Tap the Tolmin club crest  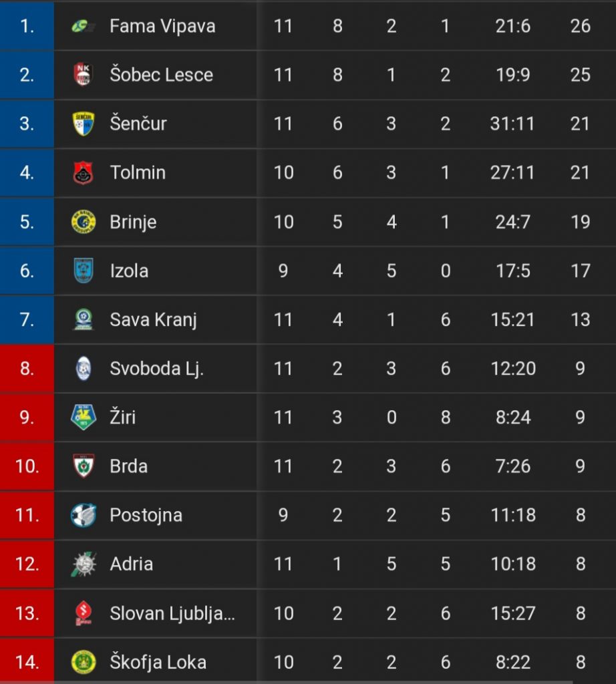[83, 173]
